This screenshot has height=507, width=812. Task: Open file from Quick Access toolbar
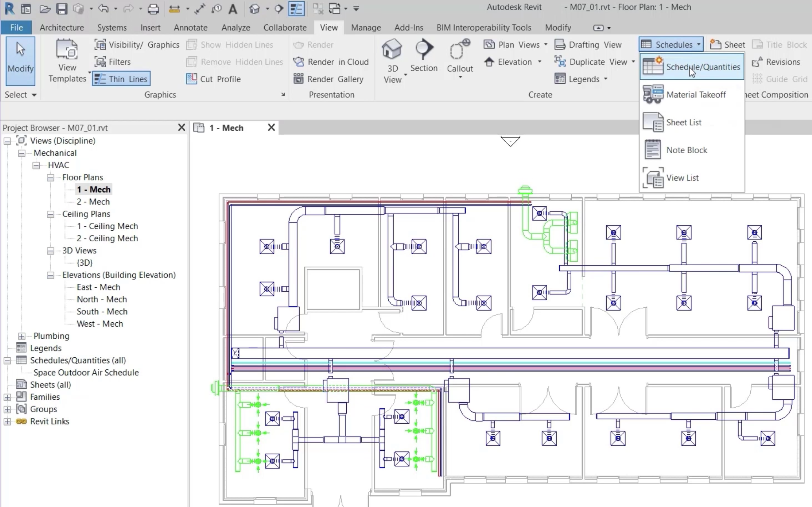coord(45,9)
